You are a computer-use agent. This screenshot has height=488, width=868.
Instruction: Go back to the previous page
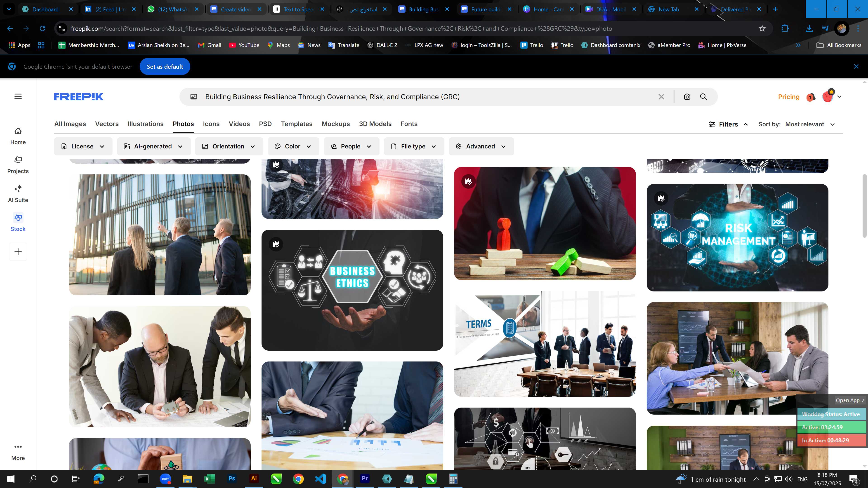point(10,29)
